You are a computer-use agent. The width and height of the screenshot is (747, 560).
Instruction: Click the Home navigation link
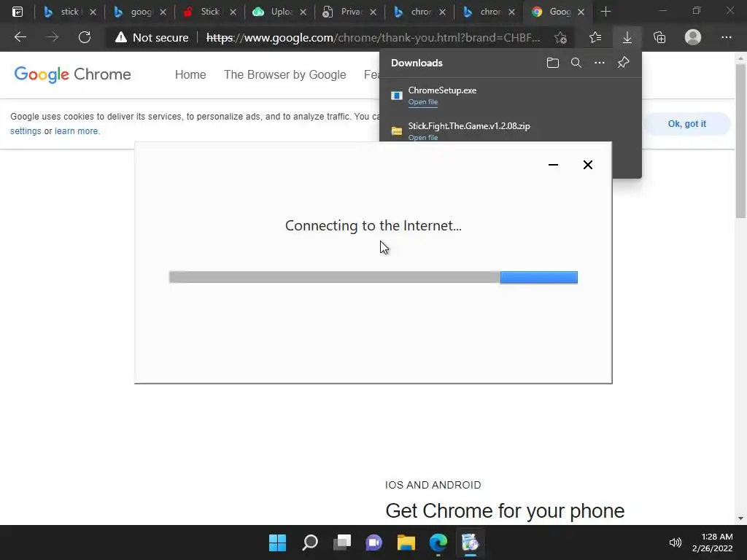pos(190,75)
